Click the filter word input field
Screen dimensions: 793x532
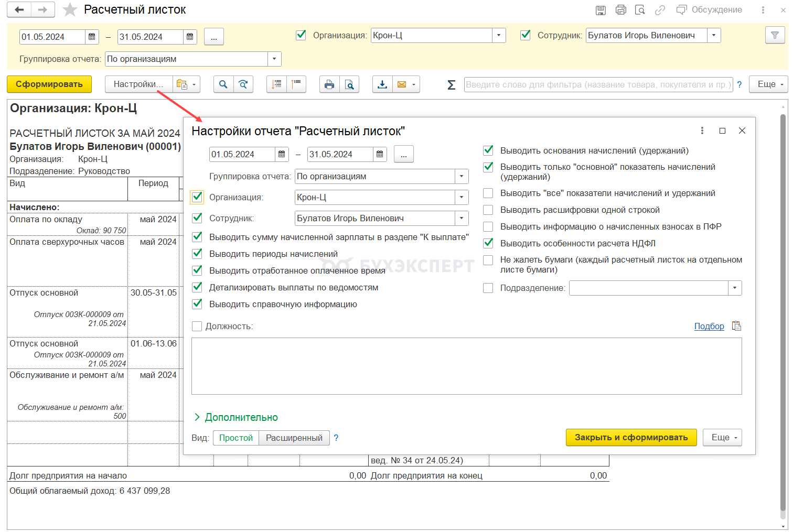point(598,85)
